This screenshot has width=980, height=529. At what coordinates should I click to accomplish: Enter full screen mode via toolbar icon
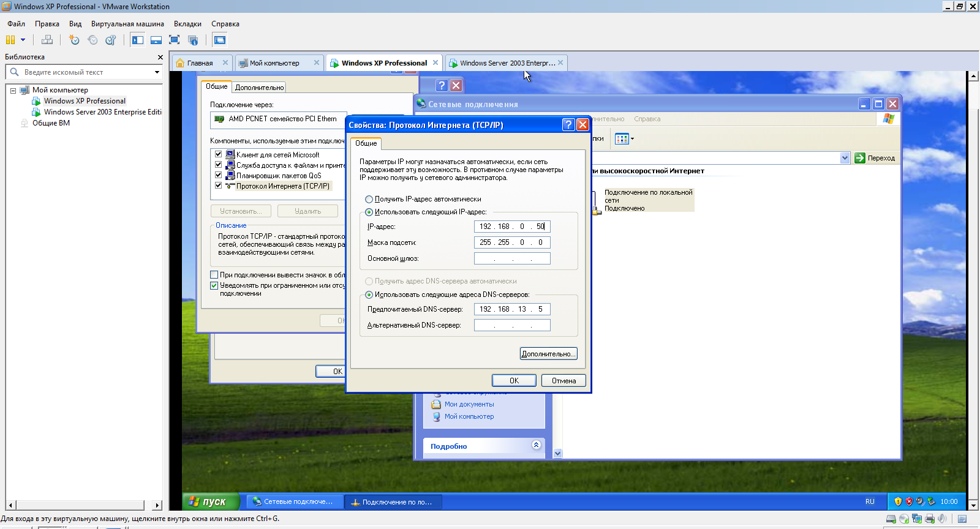(x=175, y=40)
